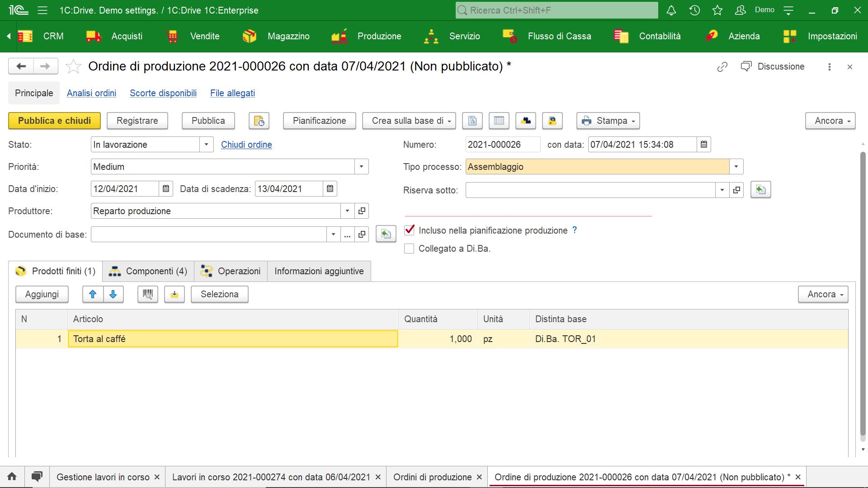Screen dimensions: 868x488
Task: Open calendar for Data d'inizio
Action: point(166,189)
